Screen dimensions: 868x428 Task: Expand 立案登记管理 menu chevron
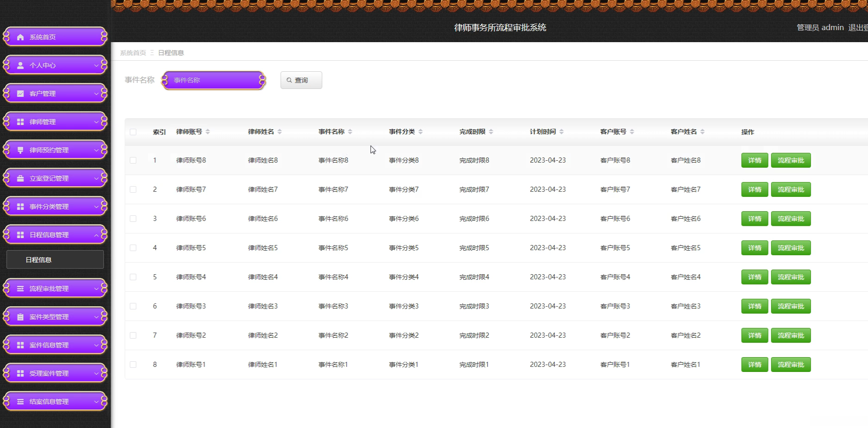click(x=96, y=178)
